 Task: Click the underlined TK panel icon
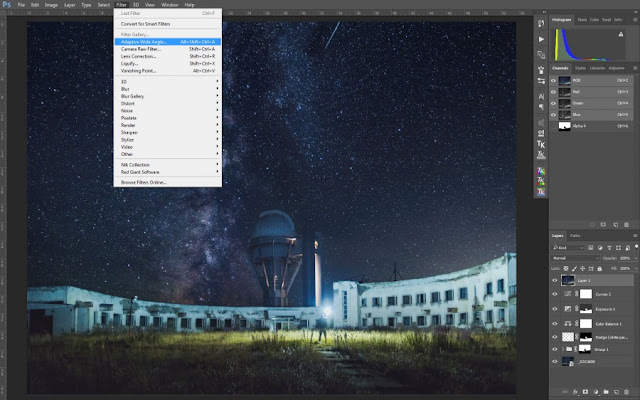(x=541, y=155)
